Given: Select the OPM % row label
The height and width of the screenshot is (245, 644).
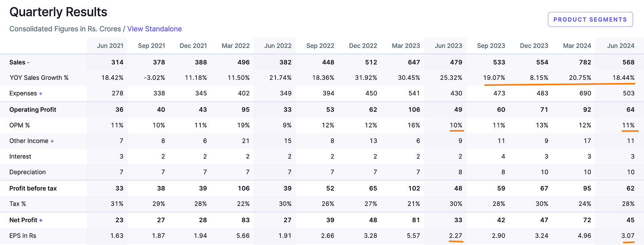Looking at the screenshot, I should [x=19, y=125].
